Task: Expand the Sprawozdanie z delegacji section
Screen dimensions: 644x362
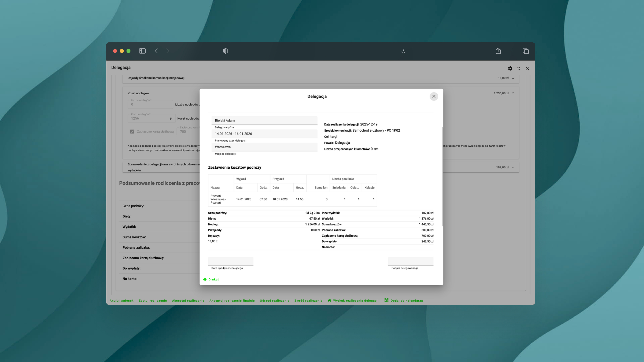Action: click(513, 168)
